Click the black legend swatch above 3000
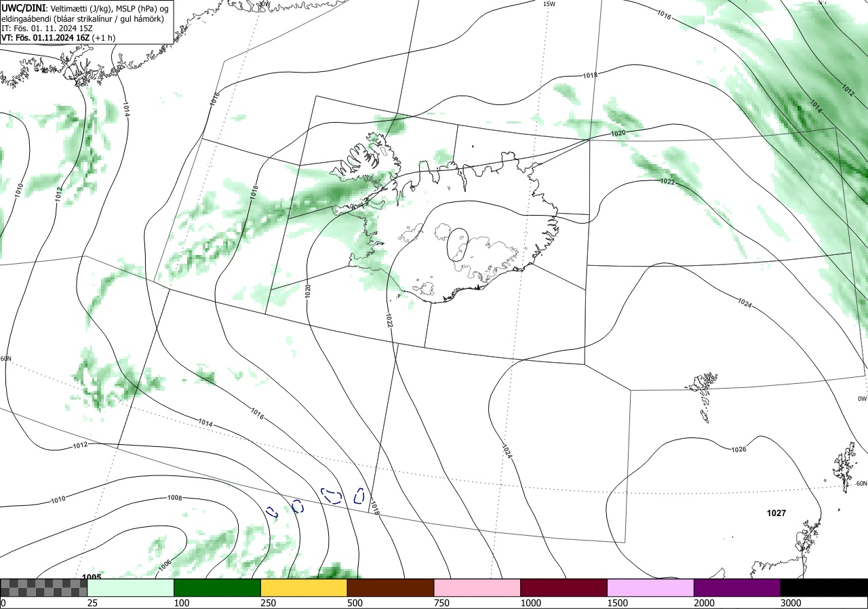868x609 pixels. tap(824, 587)
